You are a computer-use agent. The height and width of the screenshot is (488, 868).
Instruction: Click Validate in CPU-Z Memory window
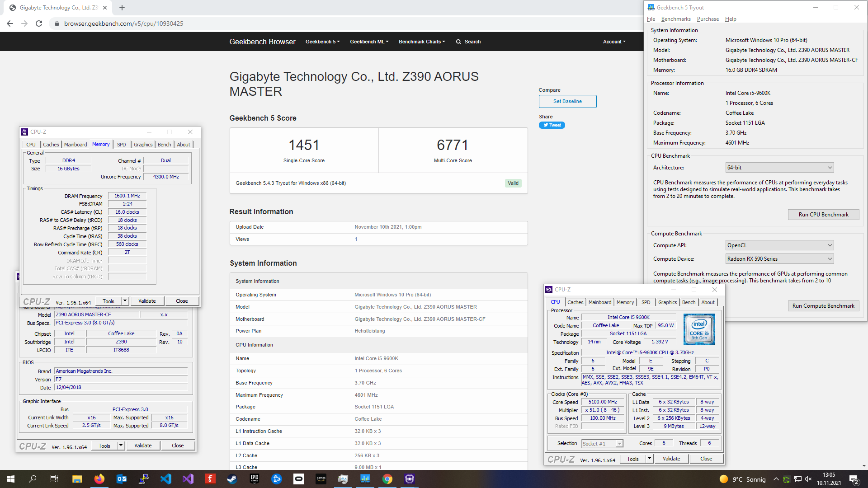click(147, 301)
